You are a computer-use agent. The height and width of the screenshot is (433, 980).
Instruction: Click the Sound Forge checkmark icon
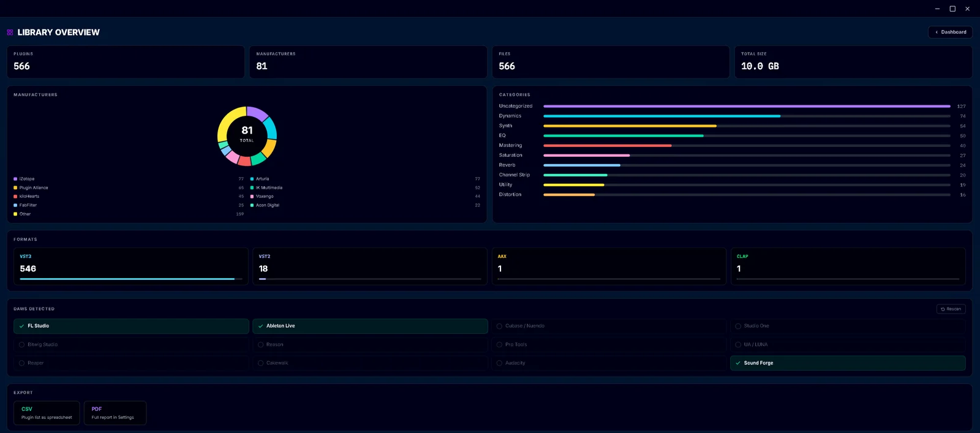pyautogui.click(x=738, y=363)
